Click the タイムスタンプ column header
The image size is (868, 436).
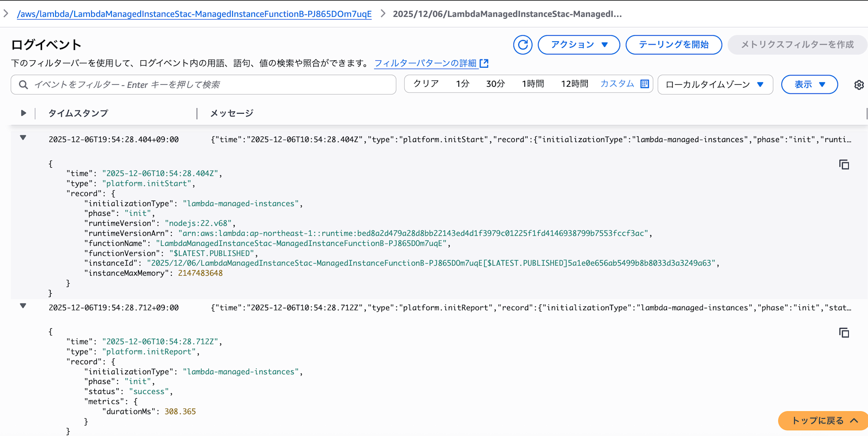point(78,113)
